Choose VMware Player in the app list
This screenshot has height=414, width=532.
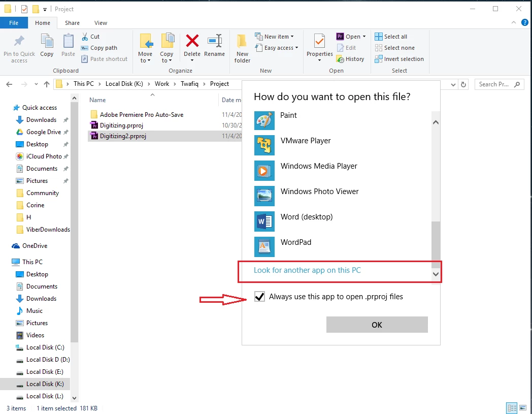[x=342, y=145]
